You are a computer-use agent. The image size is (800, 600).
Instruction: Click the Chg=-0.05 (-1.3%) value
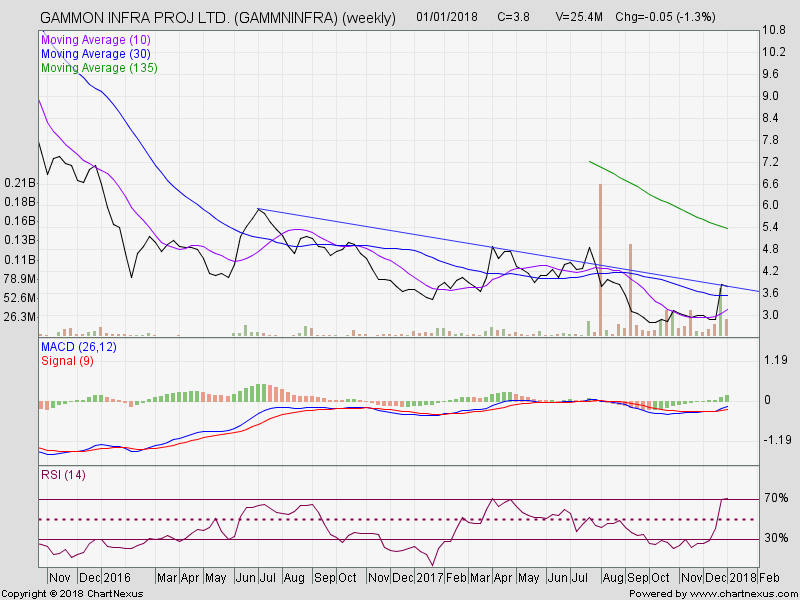click(665, 17)
